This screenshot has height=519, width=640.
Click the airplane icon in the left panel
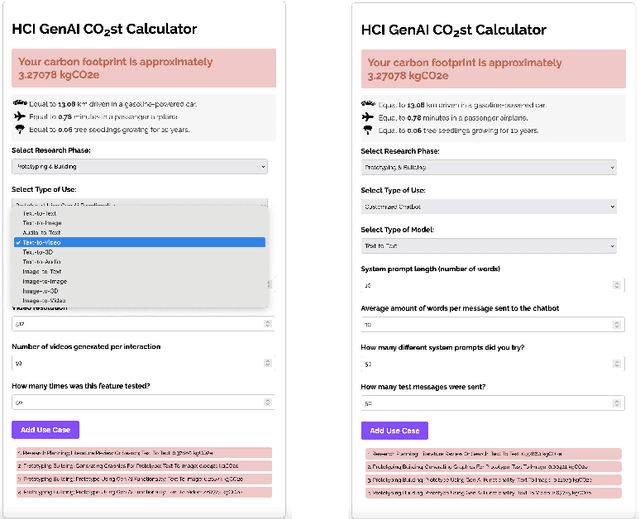tap(20, 116)
